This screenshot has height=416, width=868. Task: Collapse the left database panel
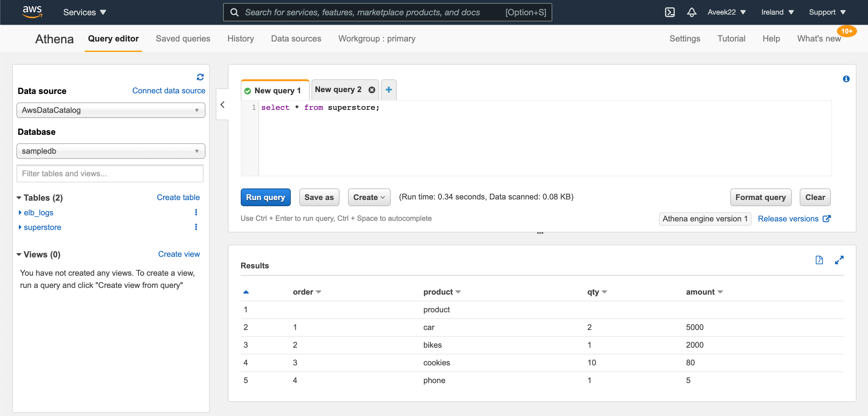click(x=222, y=105)
